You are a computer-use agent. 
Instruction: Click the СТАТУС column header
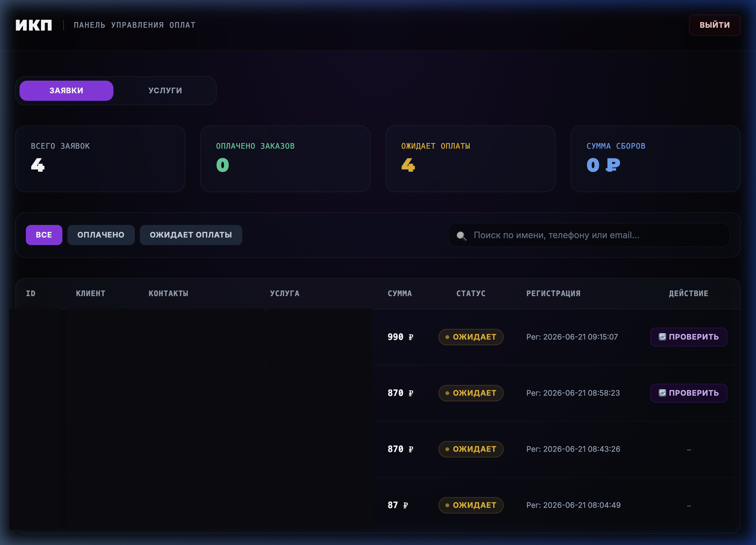tap(471, 293)
